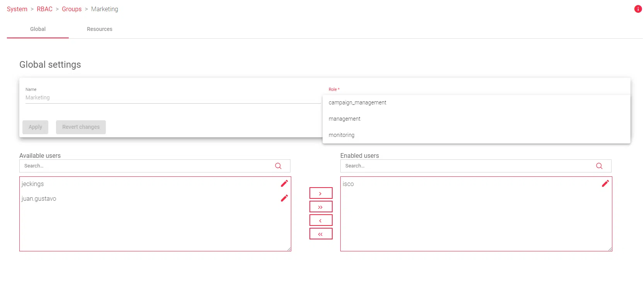Remove all users from enabled list

(x=321, y=234)
